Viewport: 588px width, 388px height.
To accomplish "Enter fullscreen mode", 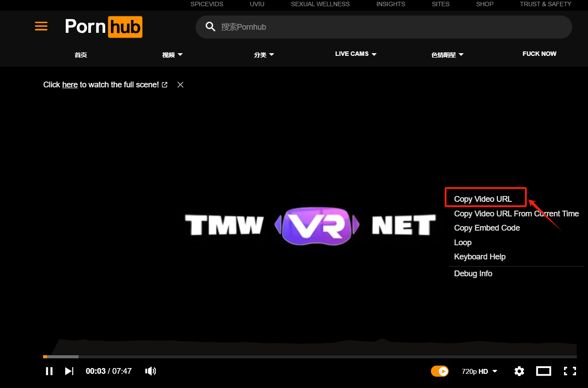I will (569, 371).
